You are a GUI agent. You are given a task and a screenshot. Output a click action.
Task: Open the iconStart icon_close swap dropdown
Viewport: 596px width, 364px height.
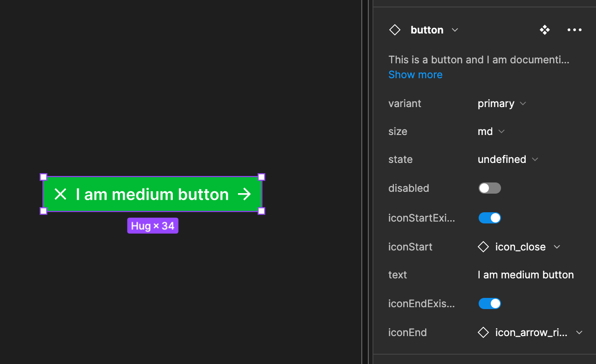[x=557, y=247]
